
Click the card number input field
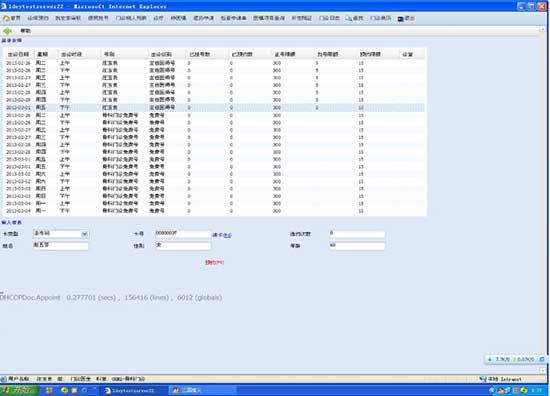coord(183,234)
